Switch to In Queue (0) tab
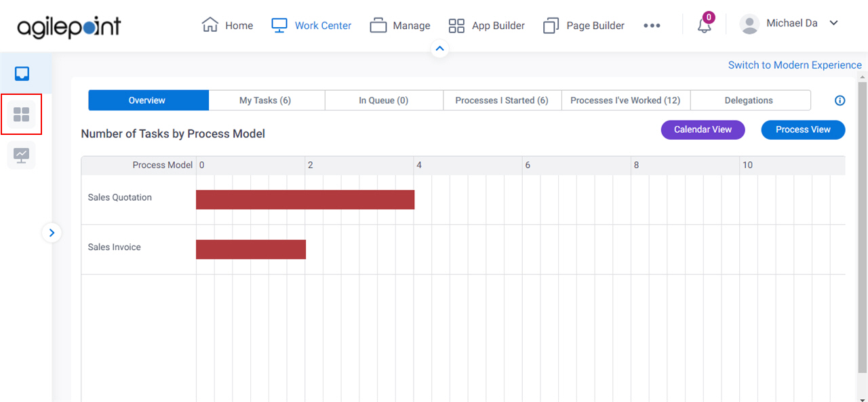This screenshot has width=868, height=402. pyautogui.click(x=384, y=100)
